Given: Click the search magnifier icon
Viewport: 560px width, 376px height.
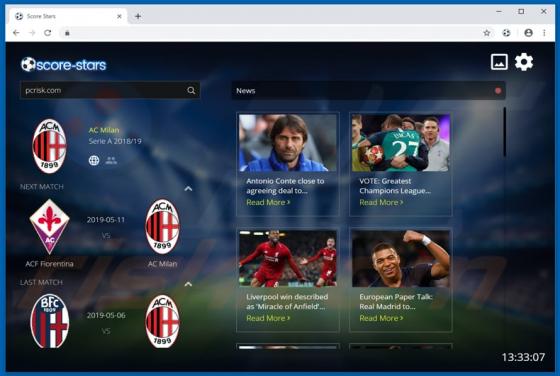Looking at the screenshot, I should (191, 91).
